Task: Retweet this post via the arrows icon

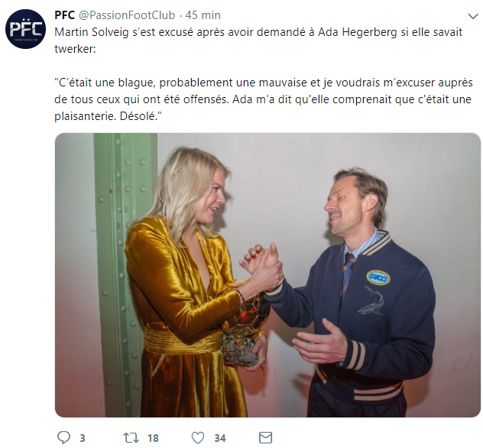Action: [131, 437]
